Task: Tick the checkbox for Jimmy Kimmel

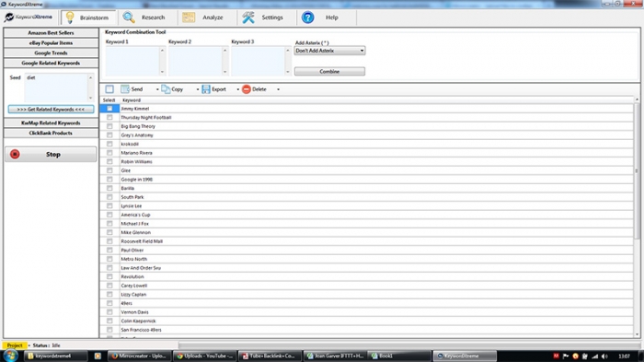Action: 109,109
